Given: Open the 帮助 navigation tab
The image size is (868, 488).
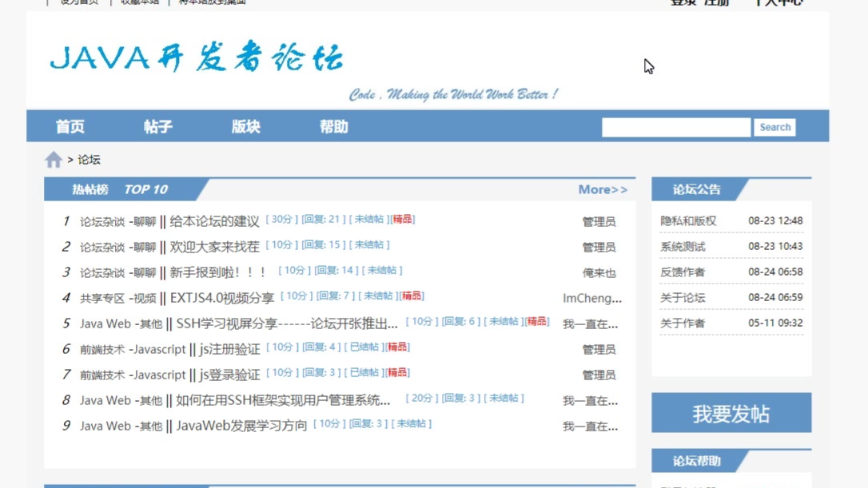Looking at the screenshot, I should tap(334, 127).
